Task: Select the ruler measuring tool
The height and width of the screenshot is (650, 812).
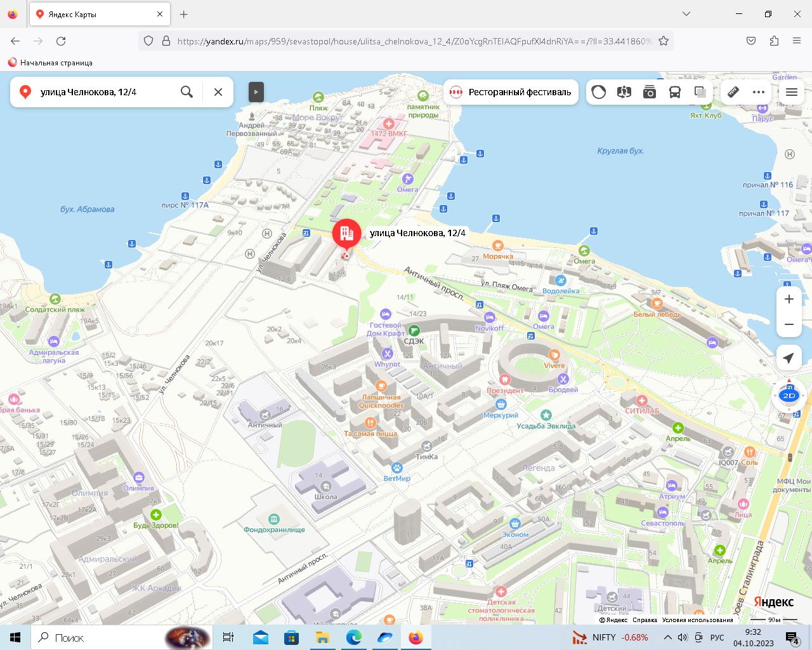Action: pos(733,92)
